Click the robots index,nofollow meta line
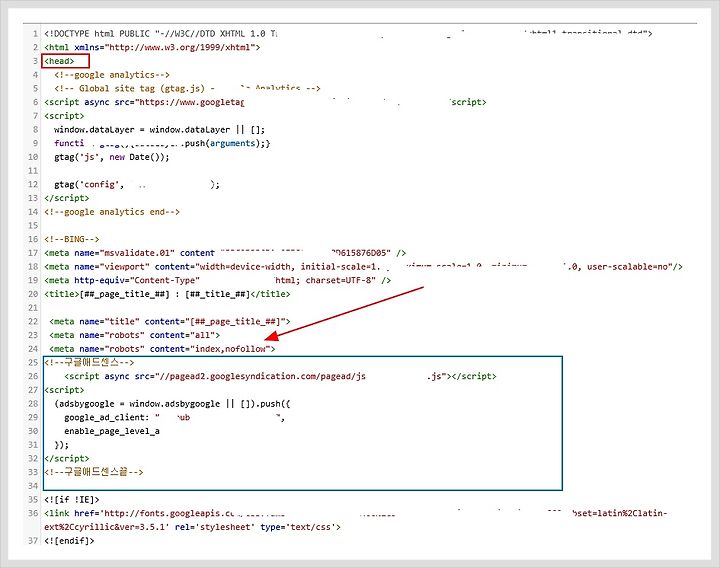720x568 pixels. point(162,349)
